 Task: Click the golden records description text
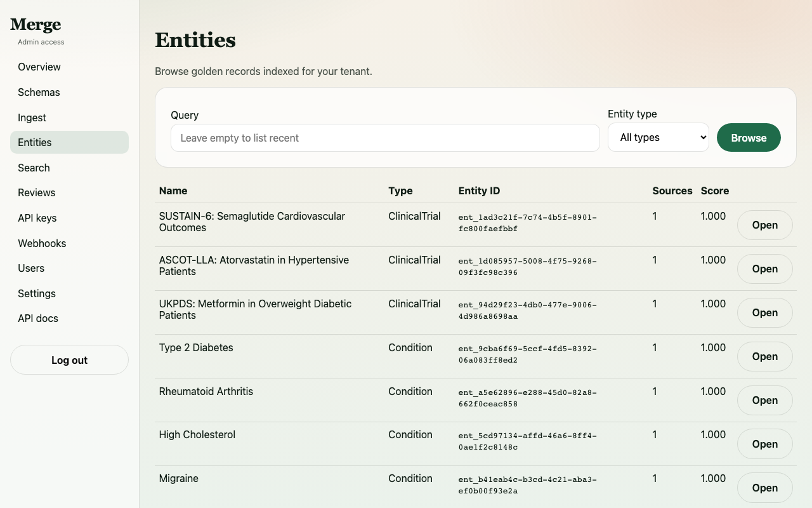[x=263, y=71]
